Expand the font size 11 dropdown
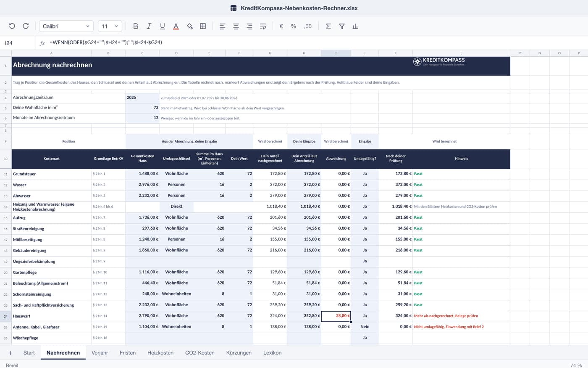588x368 pixels. click(x=110, y=26)
